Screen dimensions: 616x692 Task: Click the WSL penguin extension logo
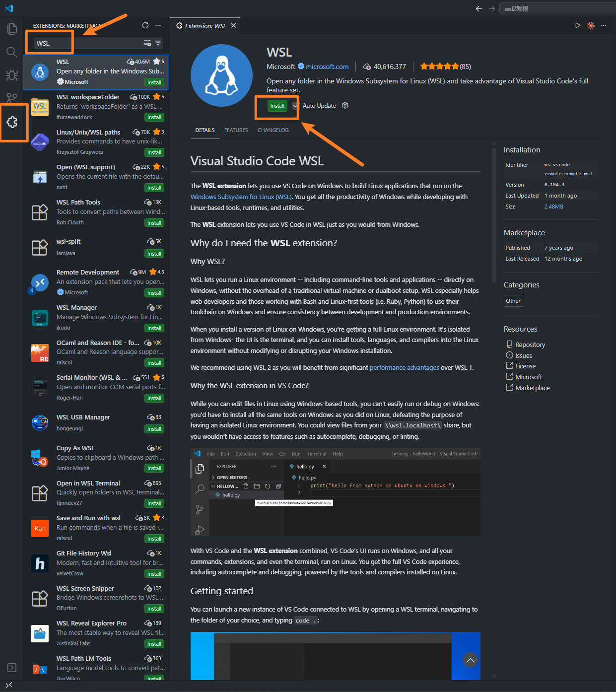tap(221, 75)
